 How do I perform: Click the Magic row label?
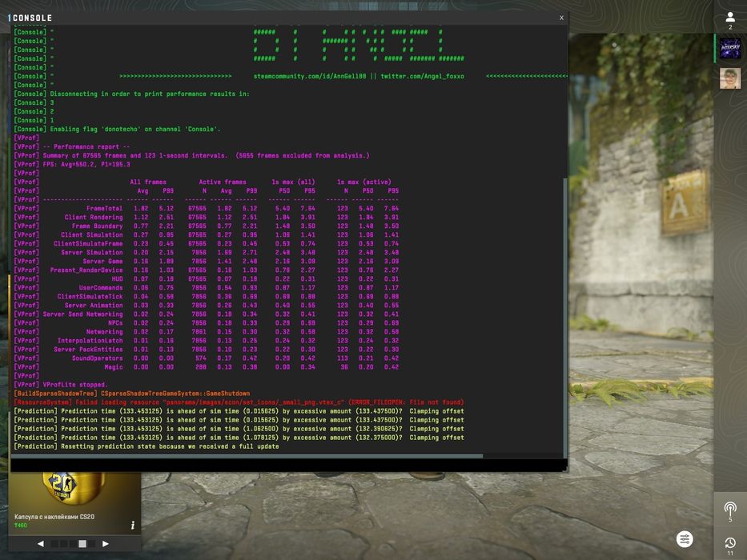pos(114,367)
